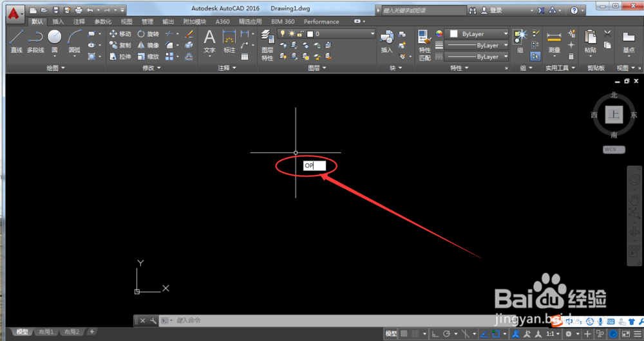Image resolution: width=644 pixels, height=341 pixels.
Task: Switch to the A360 ribbon tab
Action: 223,21
